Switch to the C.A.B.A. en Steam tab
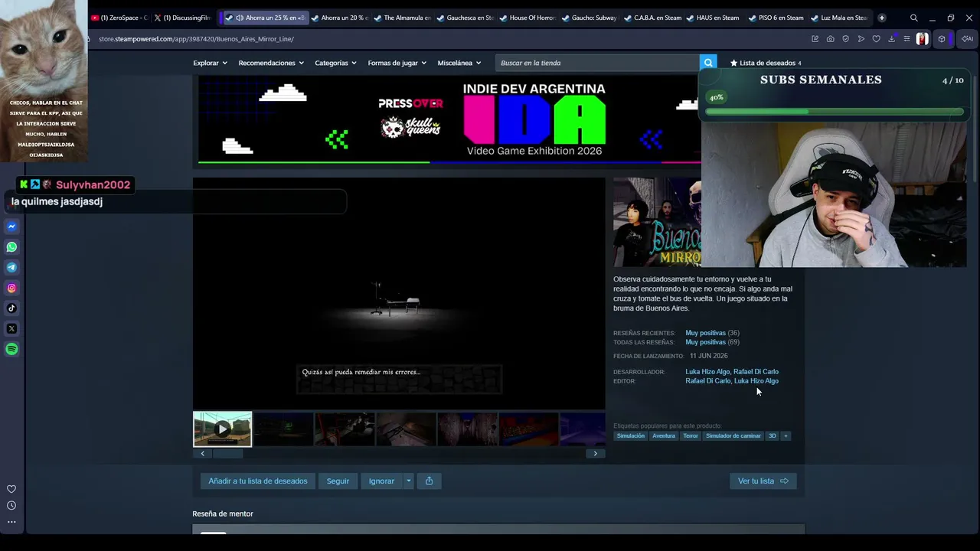 coord(653,18)
